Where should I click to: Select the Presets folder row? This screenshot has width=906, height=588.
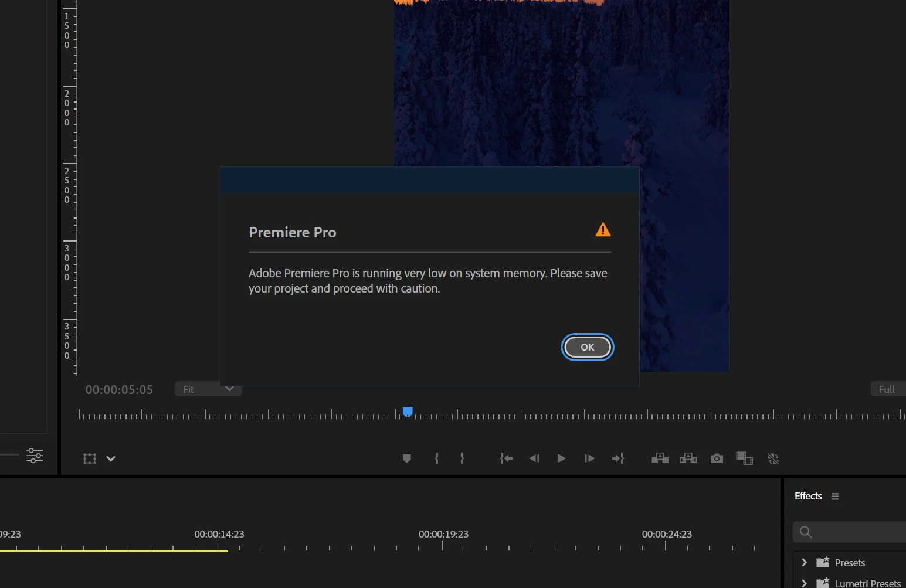click(850, 562)
